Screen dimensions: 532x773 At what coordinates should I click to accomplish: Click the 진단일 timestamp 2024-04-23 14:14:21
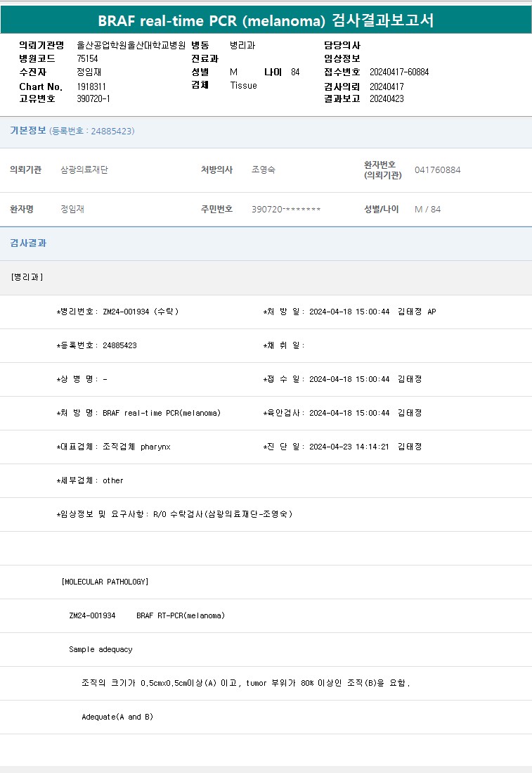[x=349, y=447]
